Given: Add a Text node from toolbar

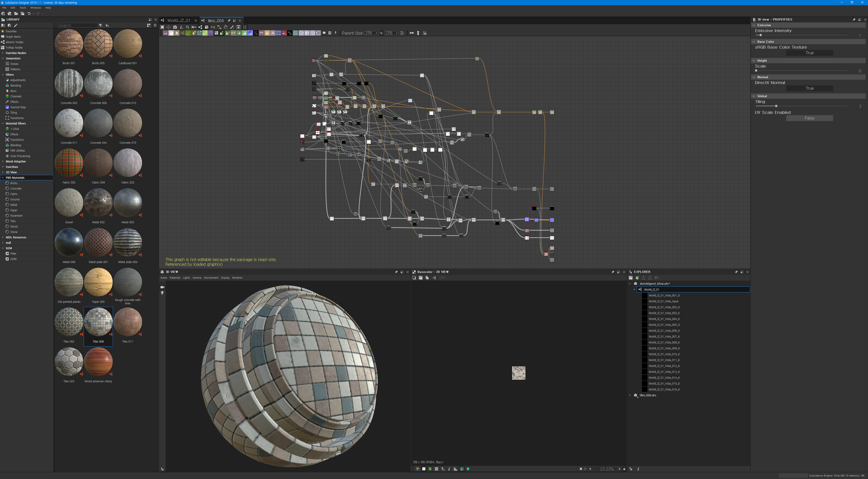Looking at the screenshot, I should tap(273, 33).
